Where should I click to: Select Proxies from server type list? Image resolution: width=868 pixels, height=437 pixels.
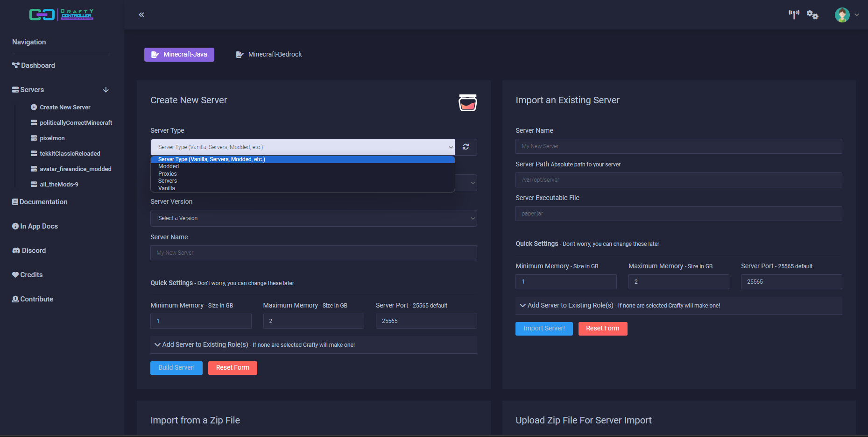click(x=303, y=174)
